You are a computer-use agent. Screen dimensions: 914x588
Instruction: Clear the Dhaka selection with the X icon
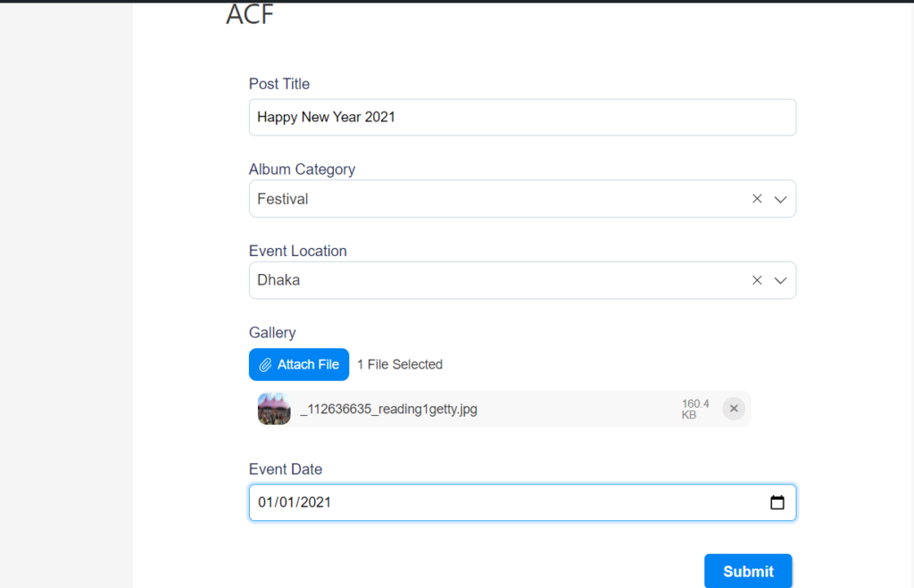pos(757,279)
